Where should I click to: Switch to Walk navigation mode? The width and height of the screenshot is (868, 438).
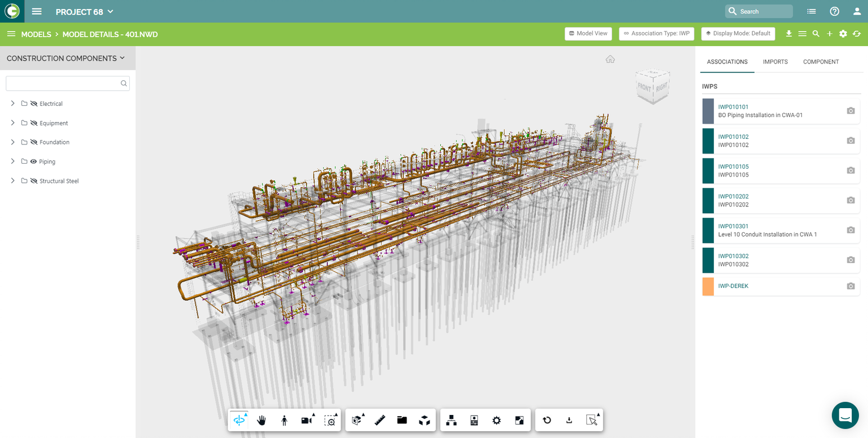(283, 419)
